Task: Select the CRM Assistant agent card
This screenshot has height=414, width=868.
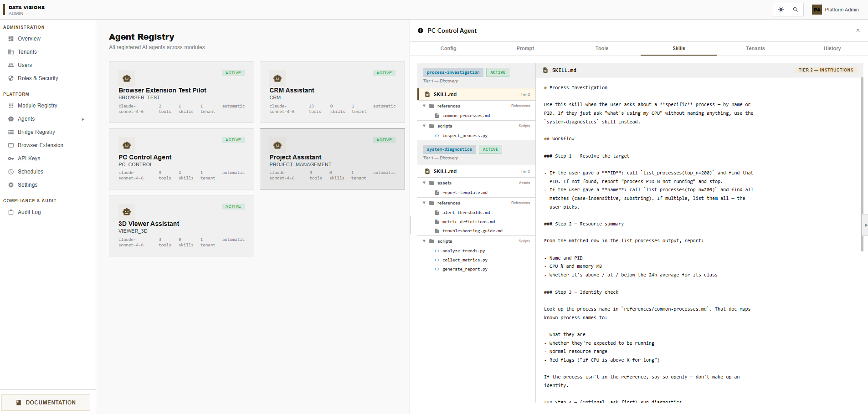Action: (x=332, y=92)
